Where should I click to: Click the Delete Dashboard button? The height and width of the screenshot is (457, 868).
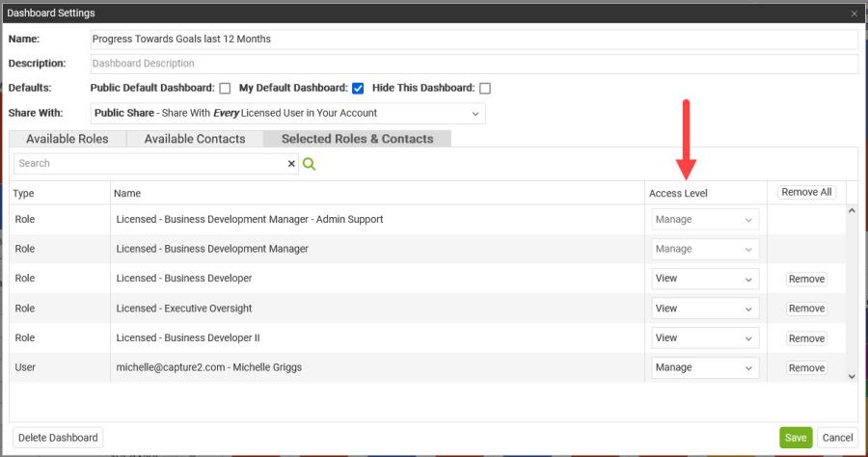[58, 438]
